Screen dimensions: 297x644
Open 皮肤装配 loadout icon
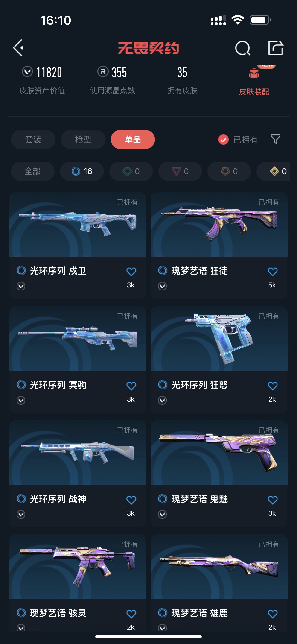254,73
